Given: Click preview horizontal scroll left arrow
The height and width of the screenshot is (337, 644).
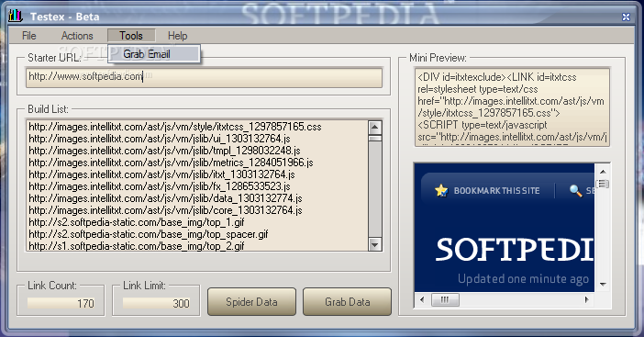Looking at the screenshot, I should [422, 299].
